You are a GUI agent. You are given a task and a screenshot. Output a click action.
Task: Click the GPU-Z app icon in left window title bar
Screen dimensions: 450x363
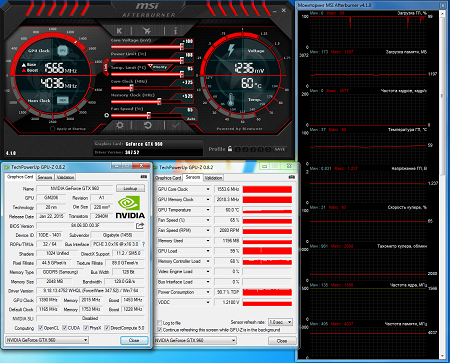[6, 167]
